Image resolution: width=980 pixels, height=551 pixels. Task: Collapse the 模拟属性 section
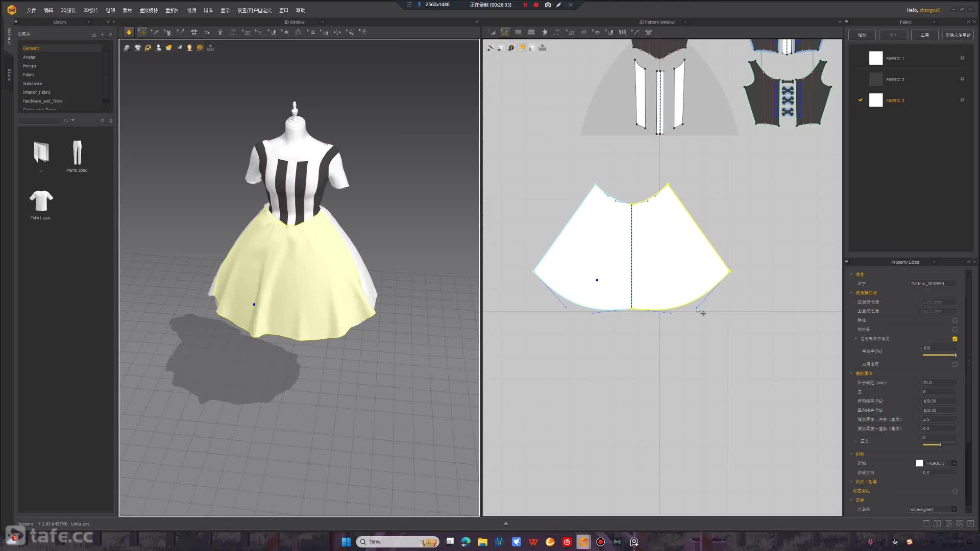coord(851,373)
